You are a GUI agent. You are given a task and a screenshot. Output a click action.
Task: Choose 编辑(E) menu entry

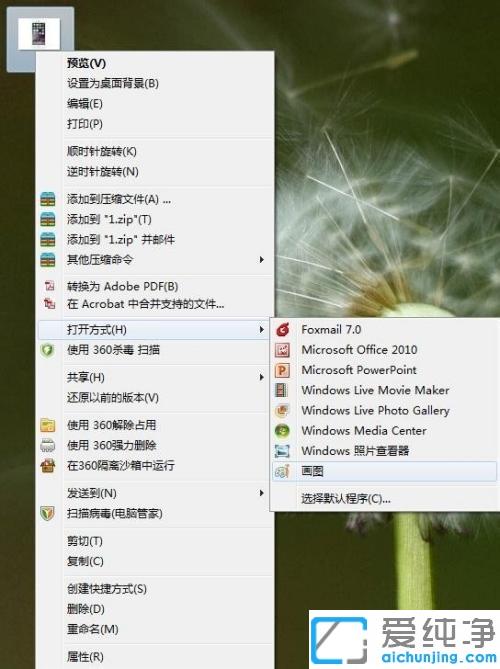pos(84,103)
